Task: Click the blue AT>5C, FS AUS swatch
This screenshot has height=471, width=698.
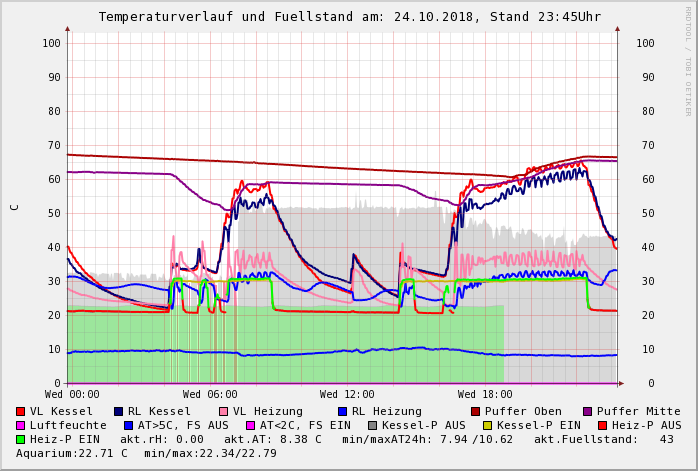Action: point(129,426)
